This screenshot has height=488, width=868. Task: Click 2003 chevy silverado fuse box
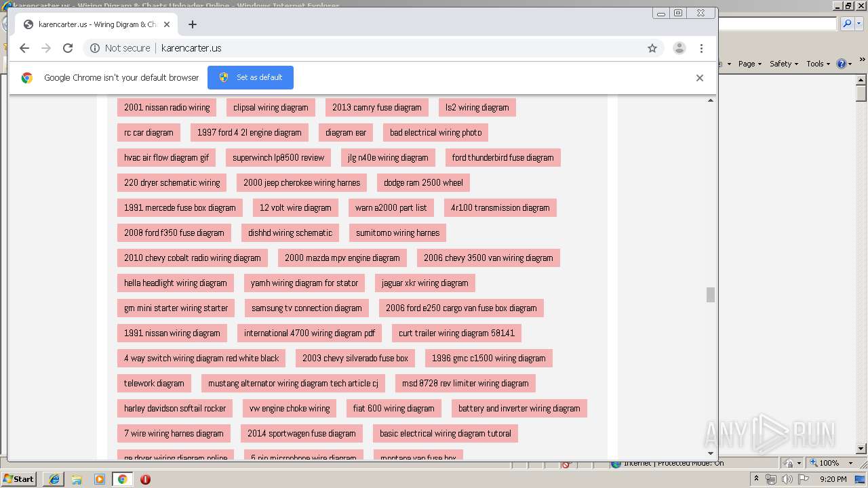(355, 358)
